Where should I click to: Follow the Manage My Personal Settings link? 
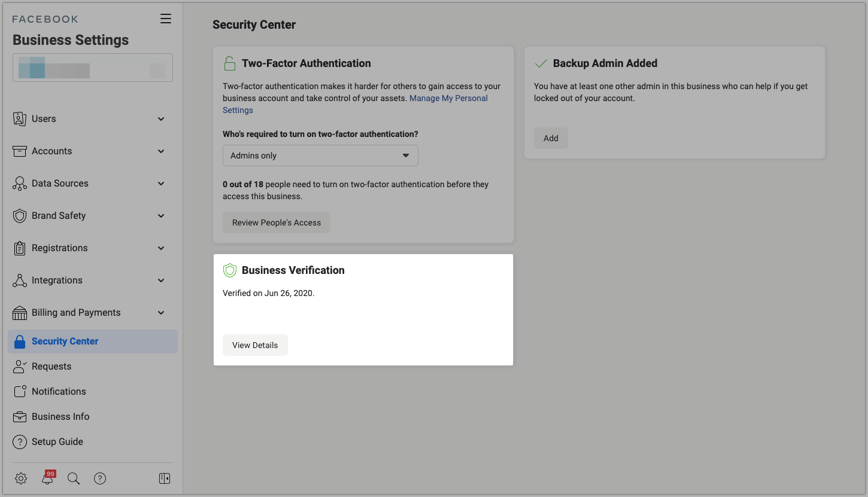click(448, 98)
